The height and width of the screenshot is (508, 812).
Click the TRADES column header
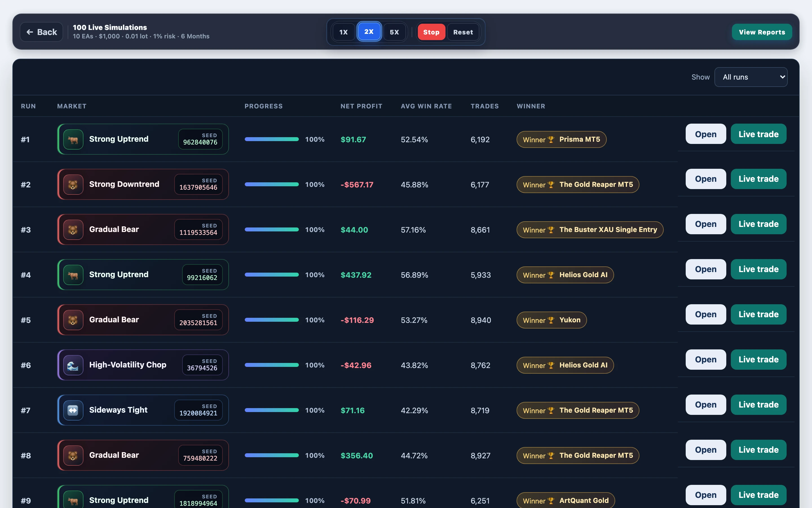[x=484, y=106]
